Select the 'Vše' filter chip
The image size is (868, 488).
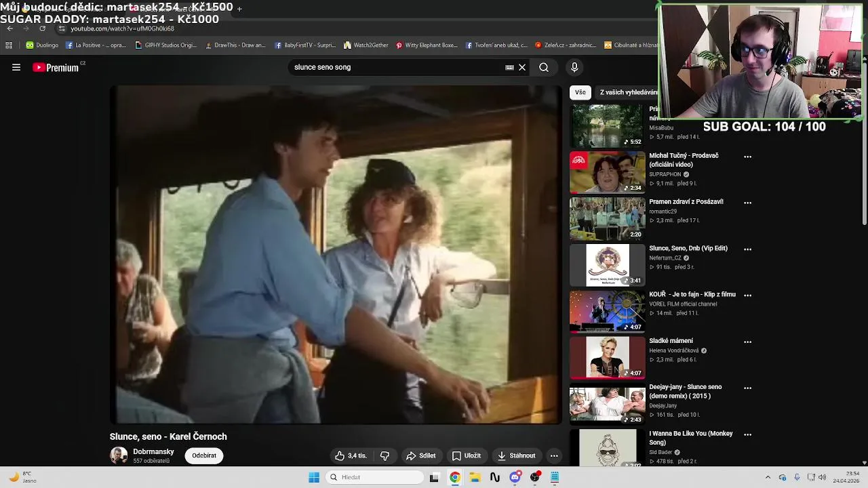[580, 92]
